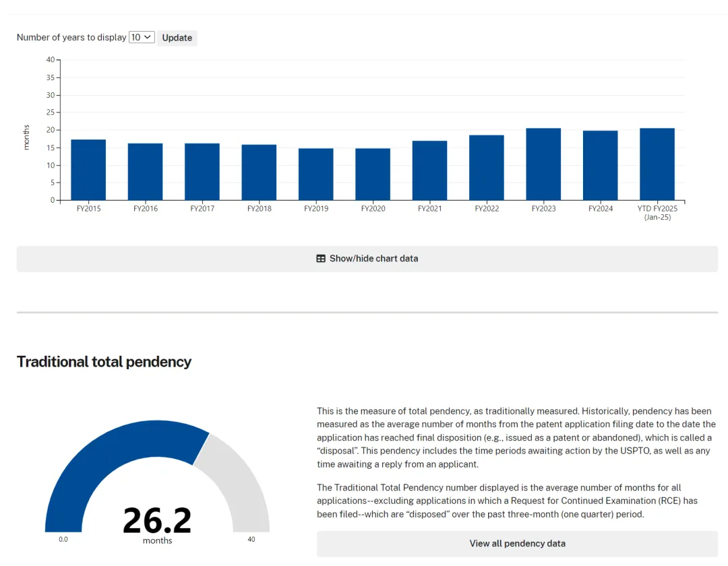Click the vertical "months" y-axis title
The height and width of the screenshot is (566, 728).
(26, 137)
